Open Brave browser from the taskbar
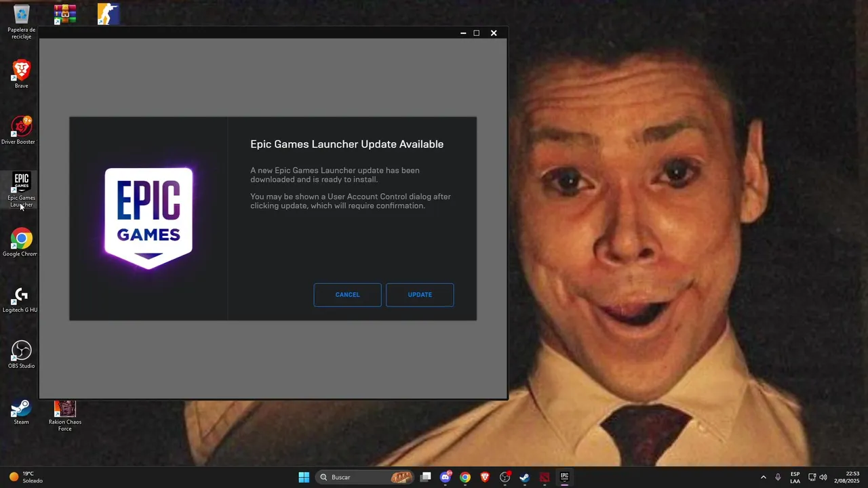The width and height of the screenshot is (868, 488). click(485, 477)
